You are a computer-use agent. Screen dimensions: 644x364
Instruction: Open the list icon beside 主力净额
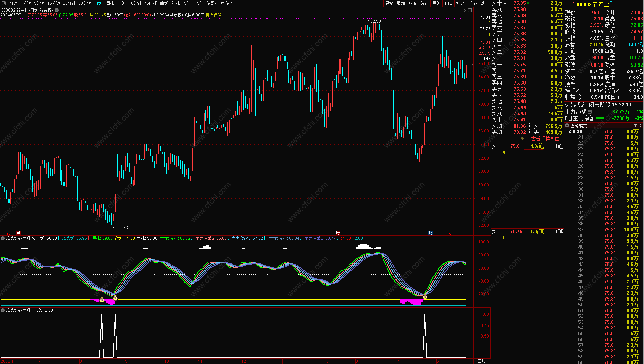click(590, 112)
